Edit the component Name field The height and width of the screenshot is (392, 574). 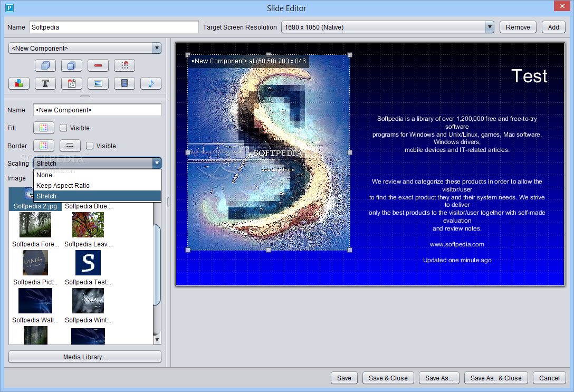point(97,110)
